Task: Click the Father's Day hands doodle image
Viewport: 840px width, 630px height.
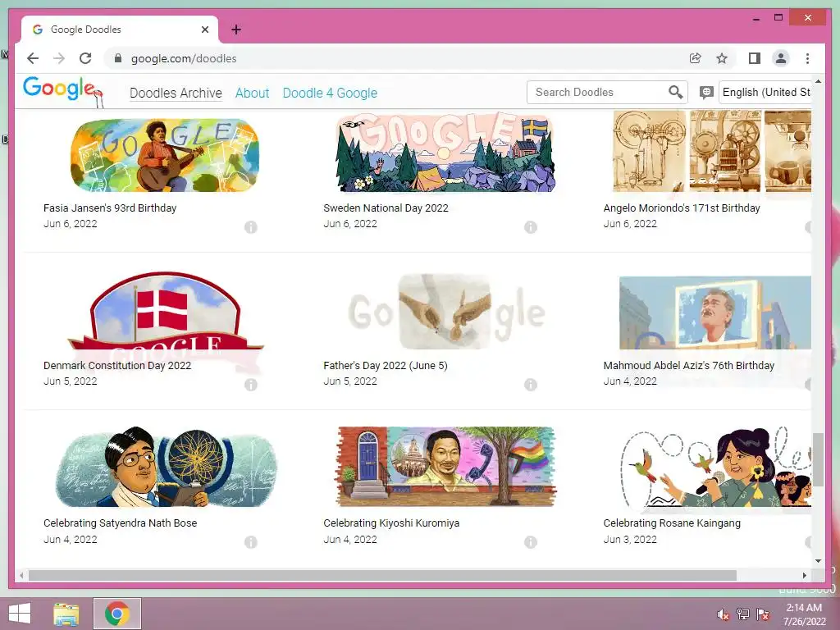Action: coord(445,311)
